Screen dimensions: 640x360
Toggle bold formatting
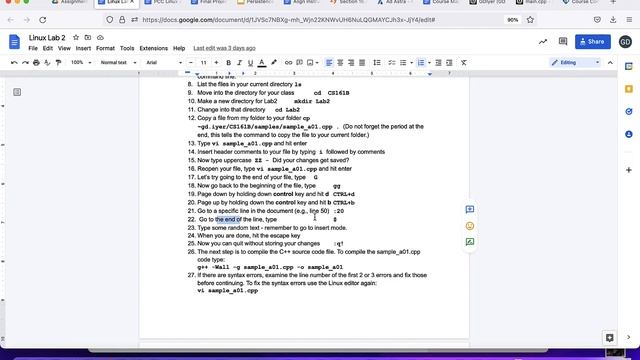229,62
